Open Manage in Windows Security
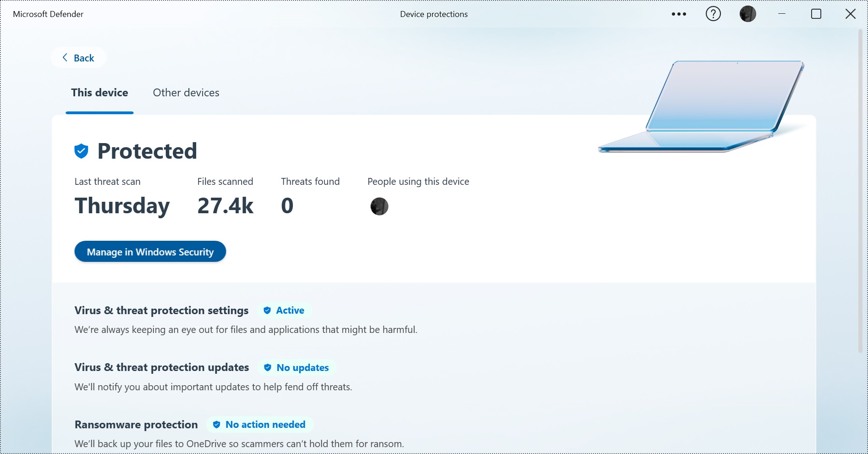The width and height of the screenshot is (868, 454). (150, 252)
